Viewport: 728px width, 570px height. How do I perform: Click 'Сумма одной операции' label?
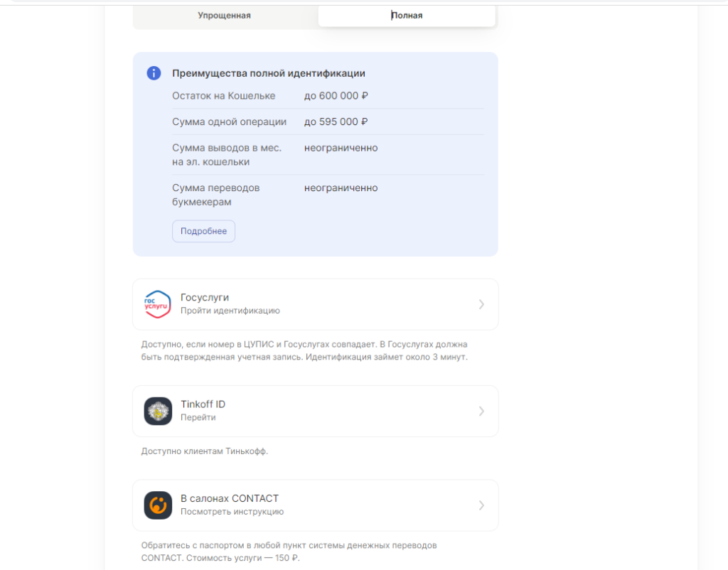click(230, 122)
